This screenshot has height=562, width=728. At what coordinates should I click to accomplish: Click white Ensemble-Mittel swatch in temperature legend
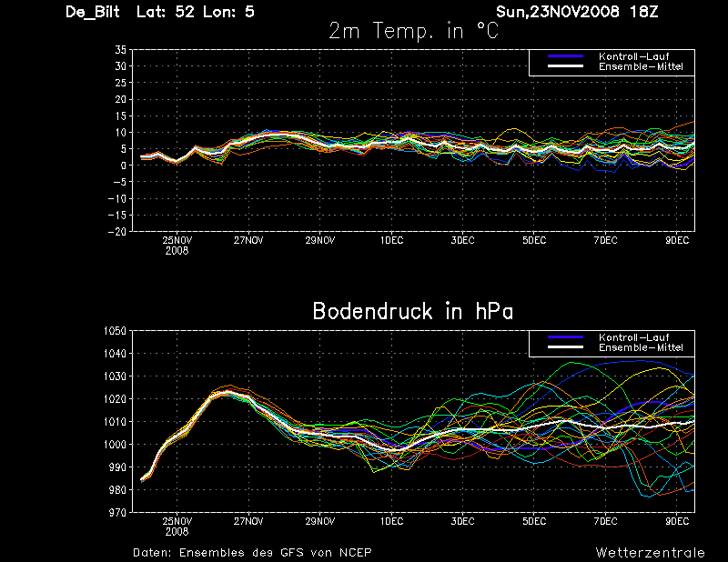click(x=564, y=67)
